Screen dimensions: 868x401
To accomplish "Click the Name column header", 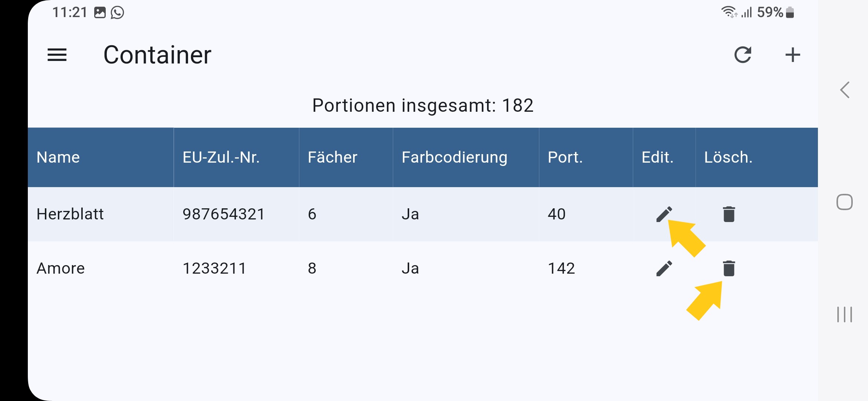I will coord(58,157).
